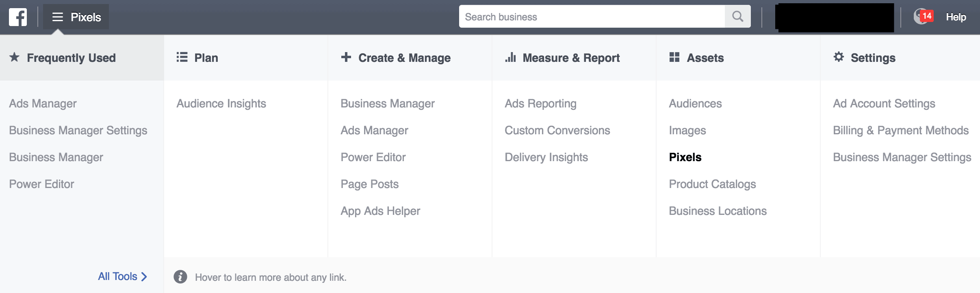Click the Facebook logo icon

point(18,17)
